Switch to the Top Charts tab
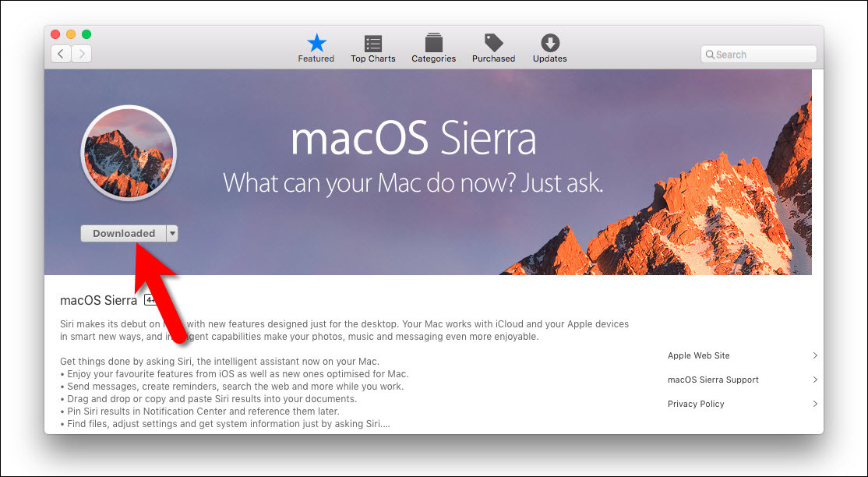 372,49
